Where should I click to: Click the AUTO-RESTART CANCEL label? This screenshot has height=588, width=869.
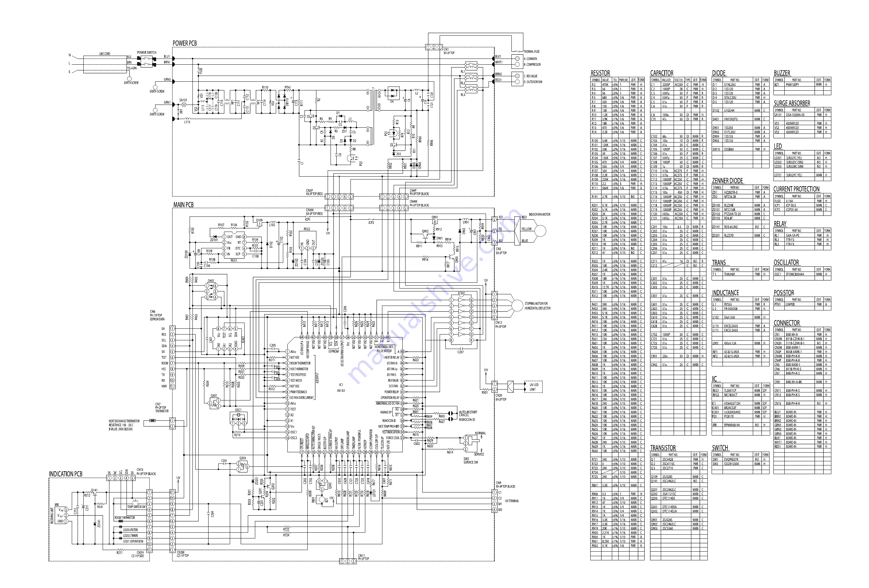pos(468,413)
